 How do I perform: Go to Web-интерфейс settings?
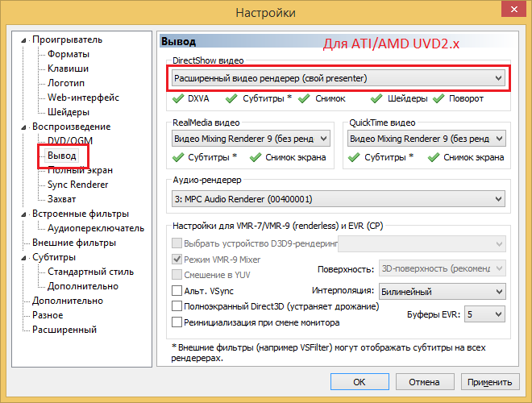coord(83,98)
